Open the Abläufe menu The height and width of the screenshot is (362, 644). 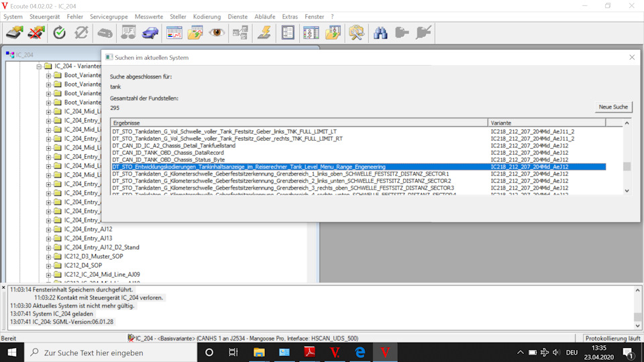[265, 17]
